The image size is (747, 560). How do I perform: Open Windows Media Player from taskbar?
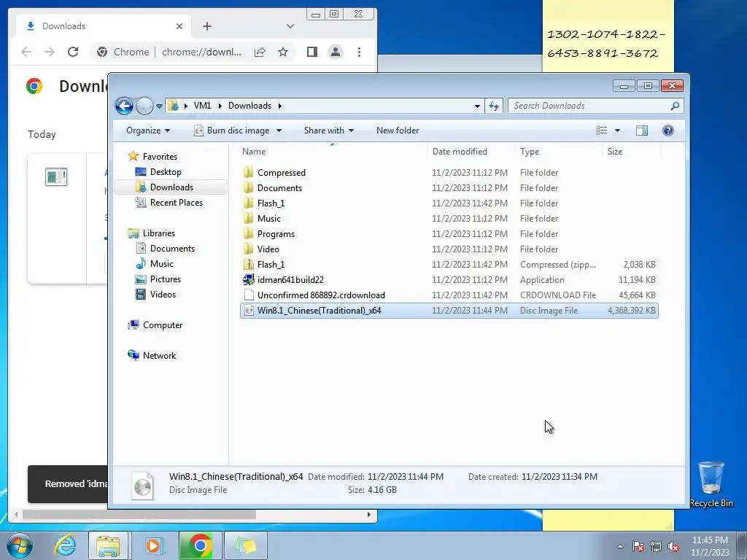point(153,545)
